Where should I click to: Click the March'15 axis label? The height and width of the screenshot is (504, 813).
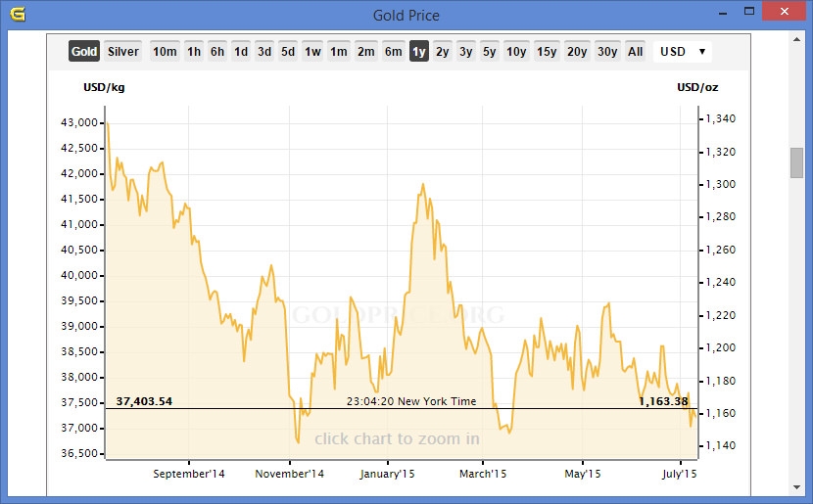pyautogui.click(x=483, y=474)
